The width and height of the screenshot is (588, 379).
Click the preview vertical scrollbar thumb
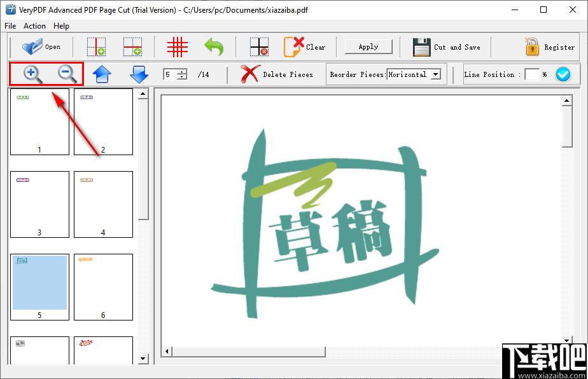tap(567, 127)
